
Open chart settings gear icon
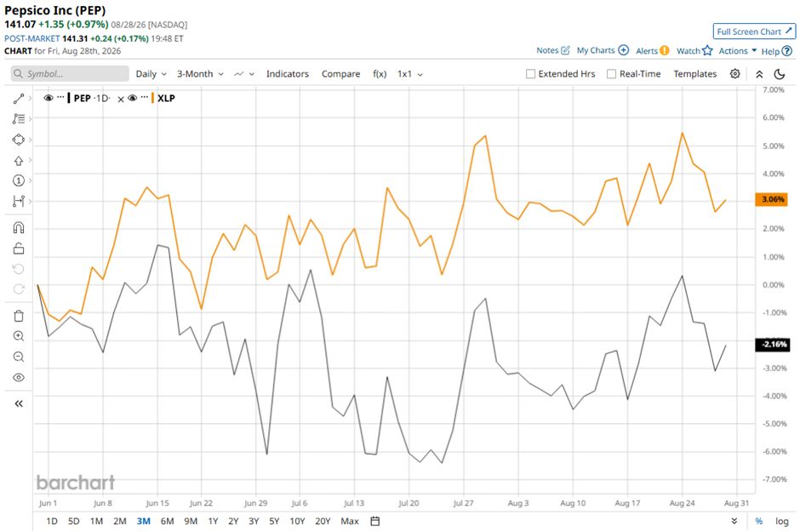pyautogui.click(x=734, y=74)
